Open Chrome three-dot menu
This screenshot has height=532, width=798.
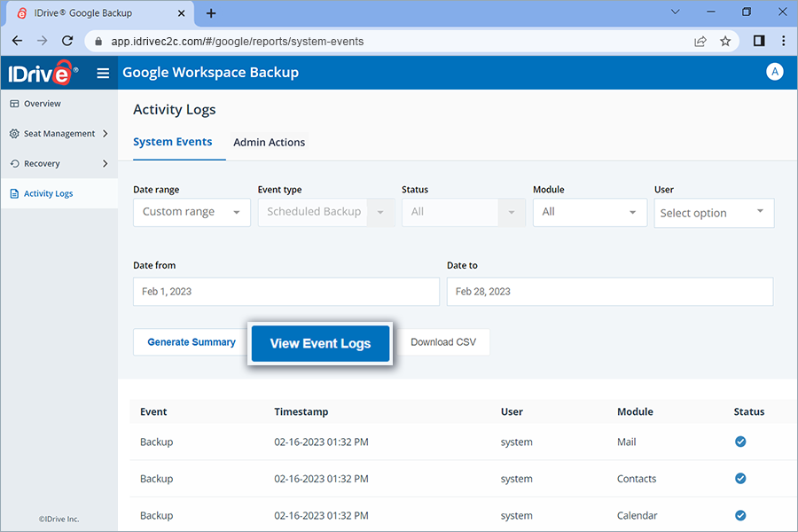(783, 41)
